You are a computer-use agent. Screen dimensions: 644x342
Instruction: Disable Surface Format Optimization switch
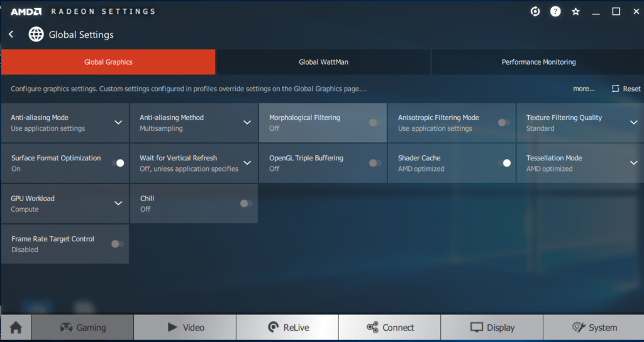pos(118,163)
